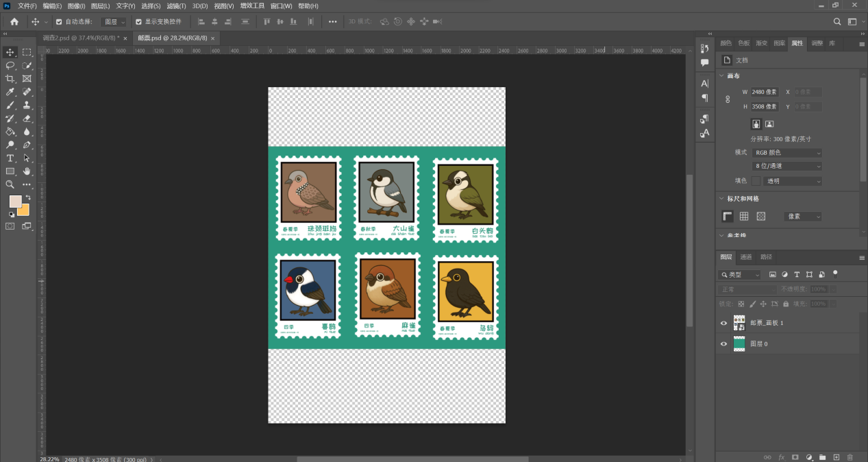
Task: Click the new group folder icon
Action: click(x=823, y=457)
